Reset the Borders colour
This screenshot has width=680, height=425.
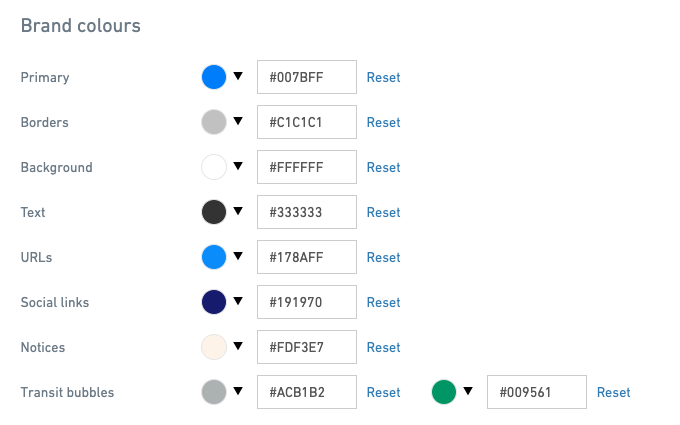pyautogui.click(x=383, y=122)
